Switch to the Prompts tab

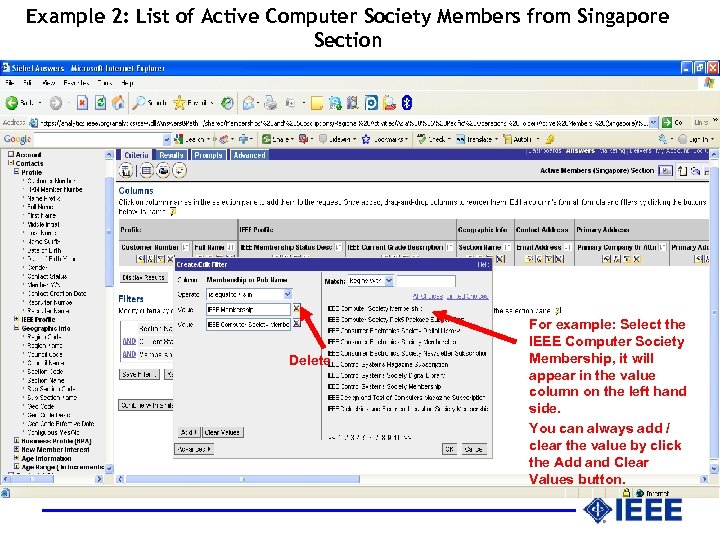(x=208, y=155)
